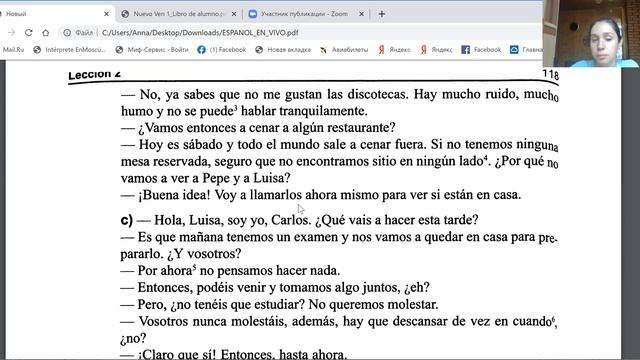This screenshot has width=640, height=360.
Task: Click the page number 118
Action: point(550,74)
